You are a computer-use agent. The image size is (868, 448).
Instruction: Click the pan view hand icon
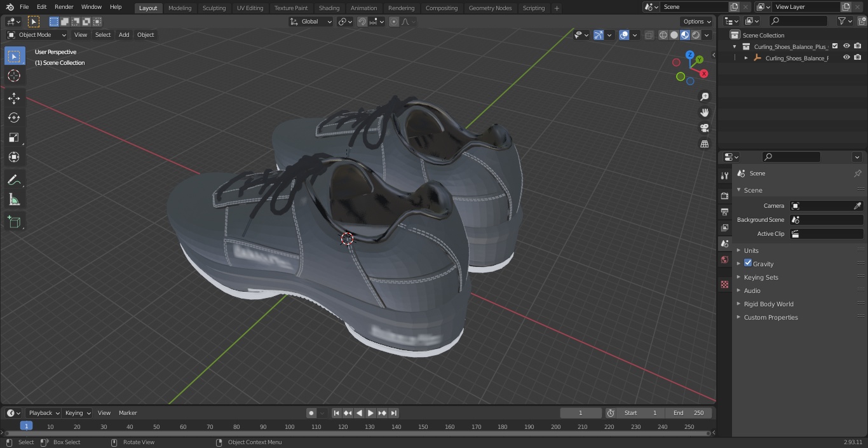704,112
